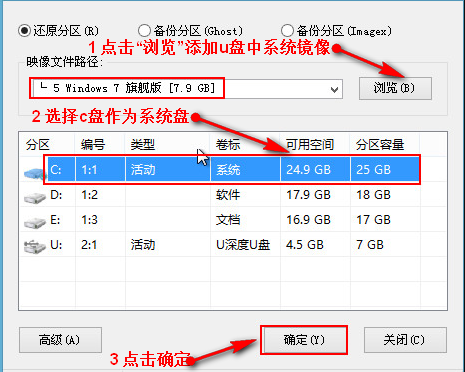Click the 文档 volume label cell
This screenshot has width=465, height=372.
(228, 220)
